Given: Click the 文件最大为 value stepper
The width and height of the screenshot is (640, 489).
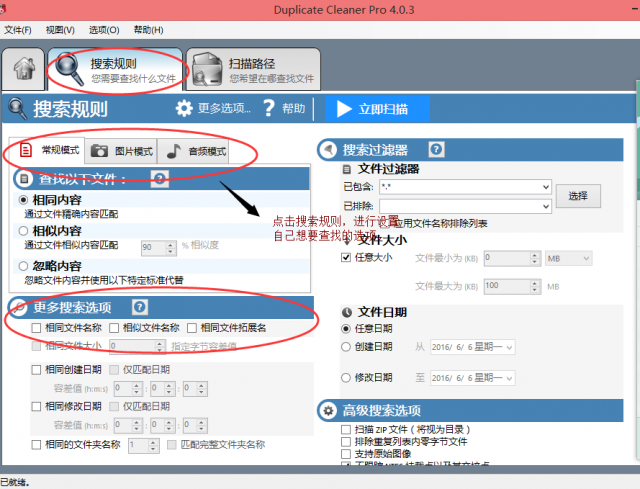Looking at the screenshot, I should point(535,287).
